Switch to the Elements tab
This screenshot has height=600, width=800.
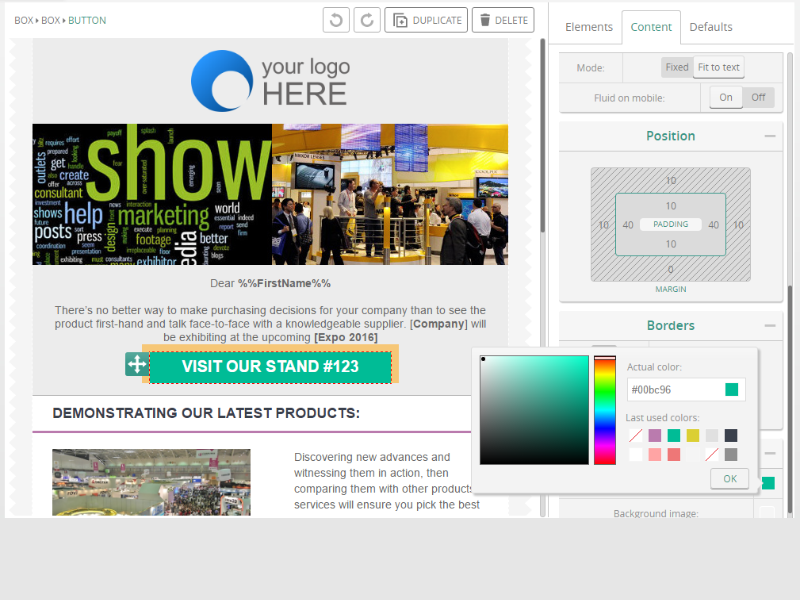point(589,27)
